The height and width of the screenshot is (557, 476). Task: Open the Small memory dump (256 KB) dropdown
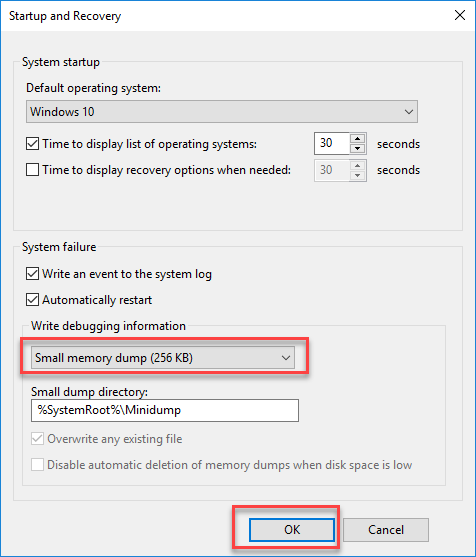coord(163,358)
